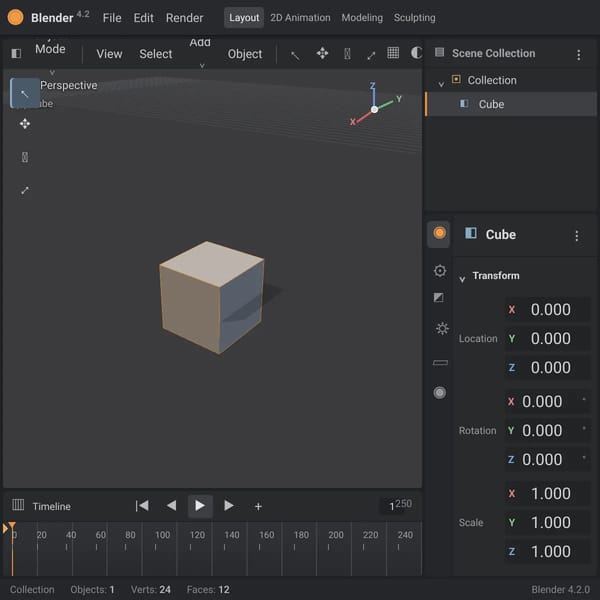
Task: Open the viewport Object menu
Action: [x=245, y=54]
